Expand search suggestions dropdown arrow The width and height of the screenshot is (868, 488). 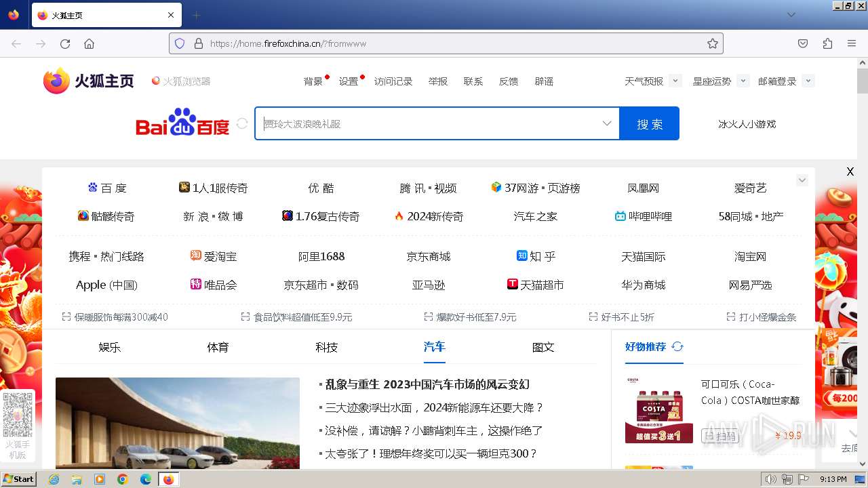click(607, 123)
